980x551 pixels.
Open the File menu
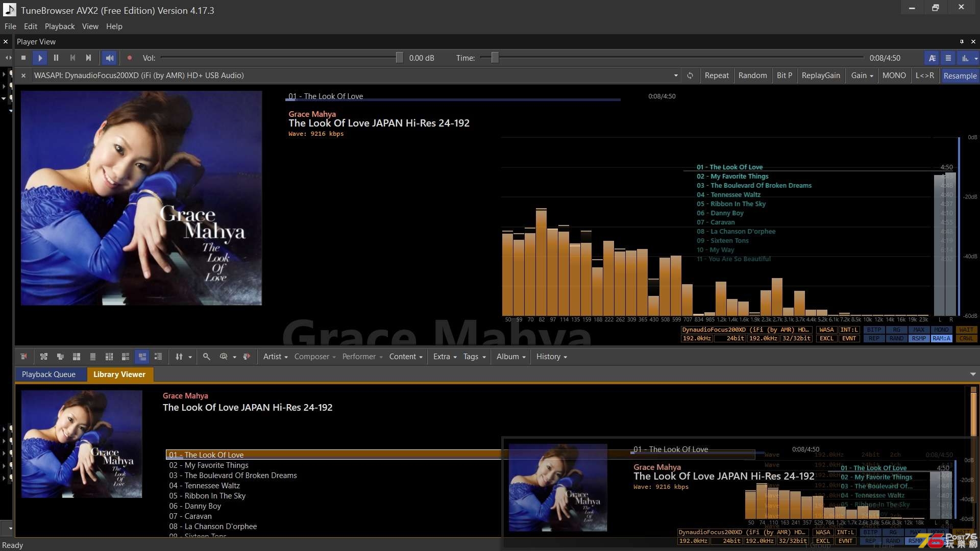pyautogui.click(x=10, y=27)
